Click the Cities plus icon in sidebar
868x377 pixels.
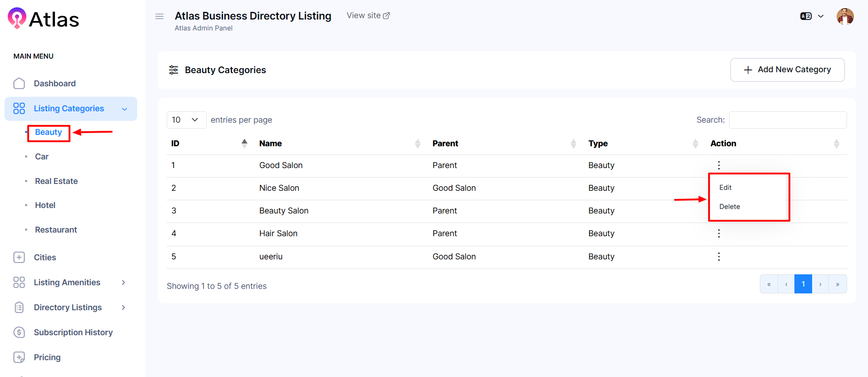[19, 258]
